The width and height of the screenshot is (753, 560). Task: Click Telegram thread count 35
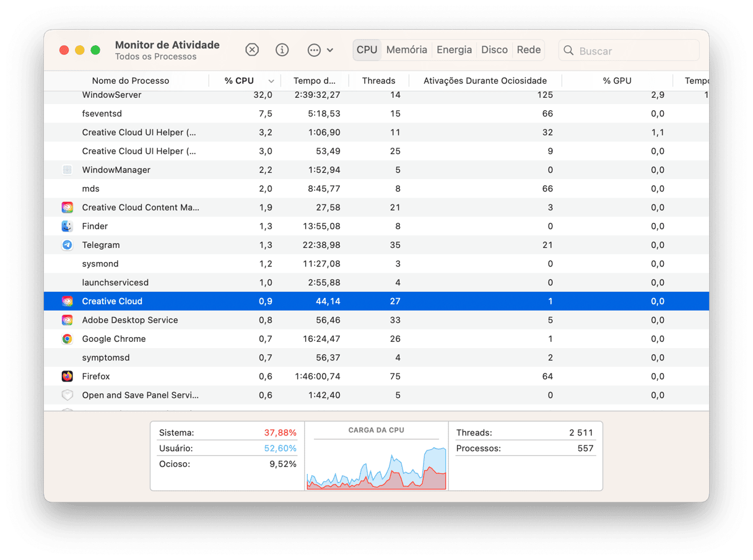[395, 245]
